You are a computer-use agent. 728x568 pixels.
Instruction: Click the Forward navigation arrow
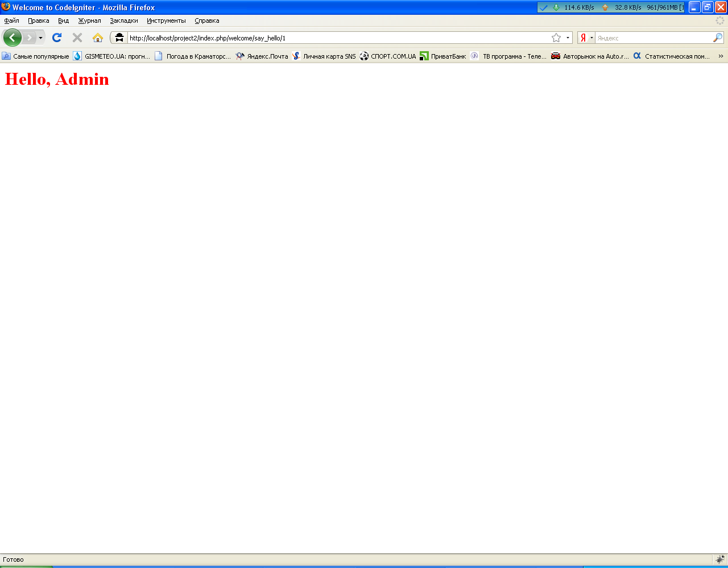[29, 38]
